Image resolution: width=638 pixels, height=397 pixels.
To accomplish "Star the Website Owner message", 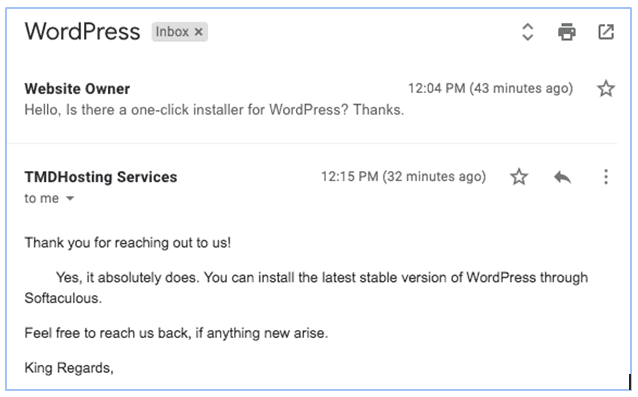I will tap(606, 88).
